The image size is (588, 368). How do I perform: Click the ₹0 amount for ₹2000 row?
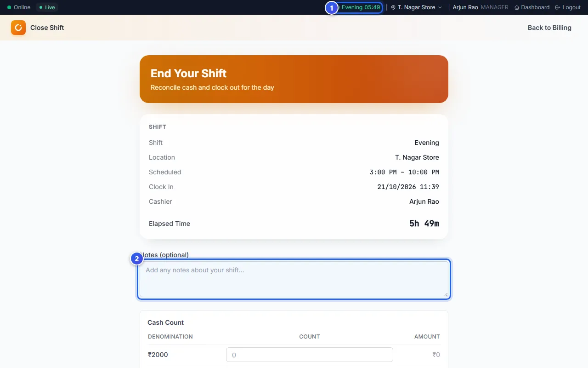click(436, 355)
